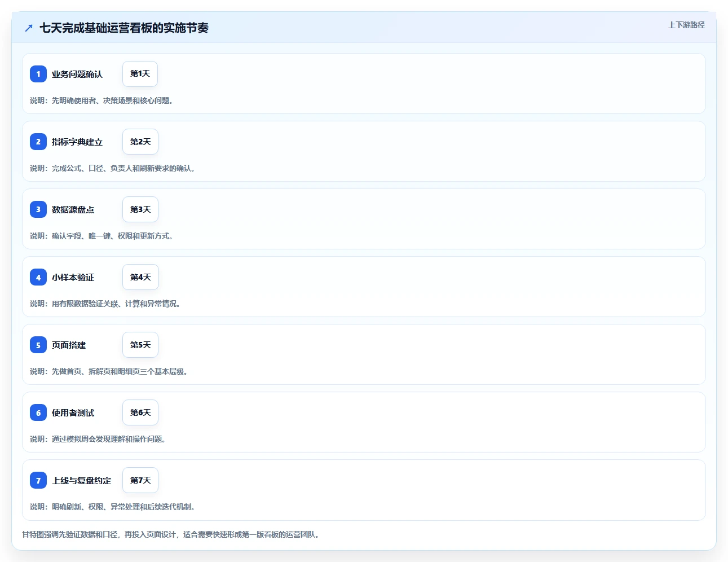Viewport: 728px width, 562px height.
Task: Click the step 5 number badge
Action: pyautogui.click(x=38, y=345)
